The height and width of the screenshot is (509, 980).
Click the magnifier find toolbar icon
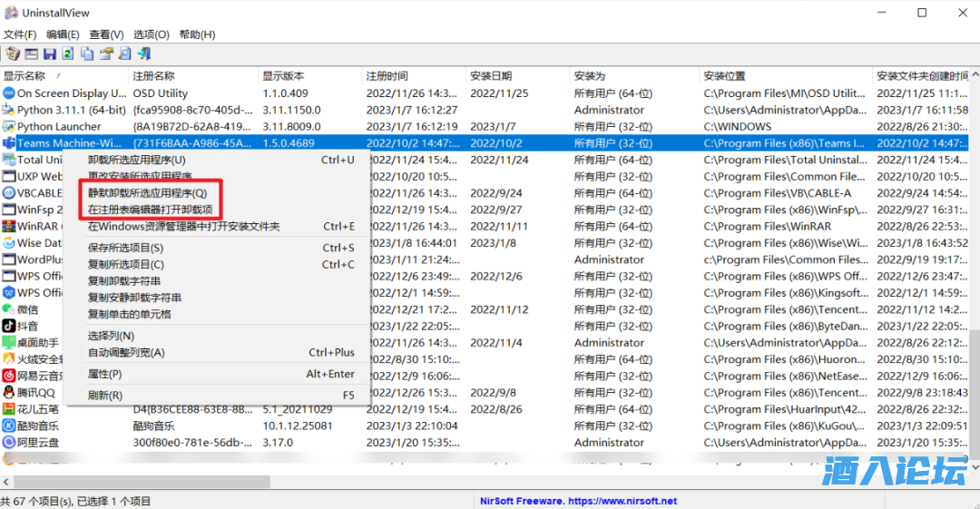point(125,54)
